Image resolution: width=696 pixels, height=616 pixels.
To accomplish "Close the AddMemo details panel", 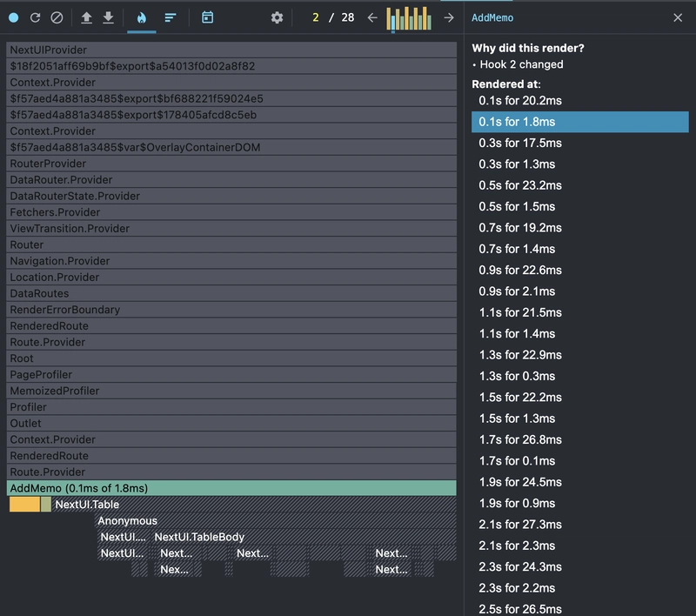I will click(x=678, y=17).
